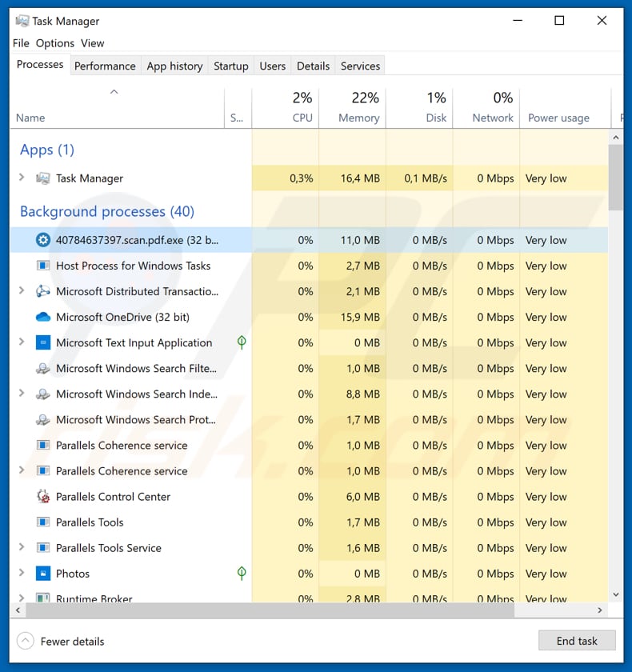Click the Task Manager app row icon
The height and width of the screenshot is (672, 632).
point(43,178)
